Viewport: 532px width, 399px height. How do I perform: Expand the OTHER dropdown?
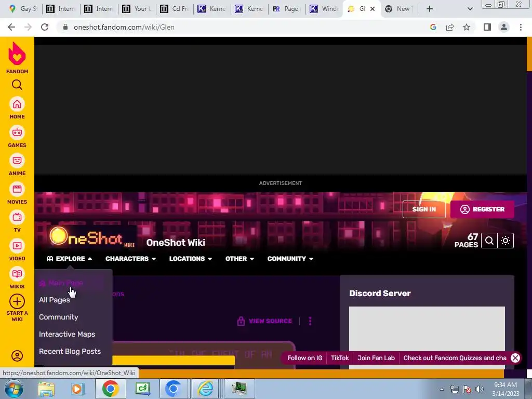click(240, 259)
